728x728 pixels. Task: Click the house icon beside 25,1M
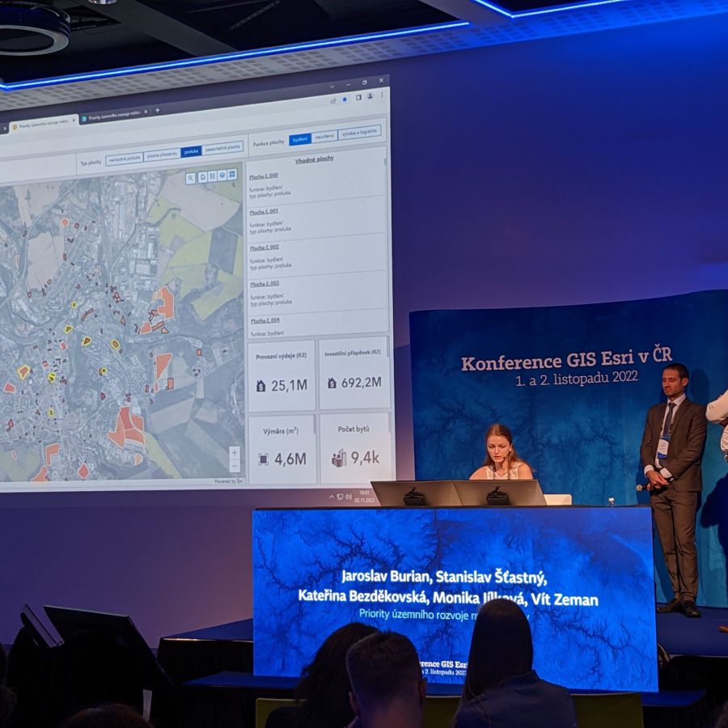pos(261,386)
